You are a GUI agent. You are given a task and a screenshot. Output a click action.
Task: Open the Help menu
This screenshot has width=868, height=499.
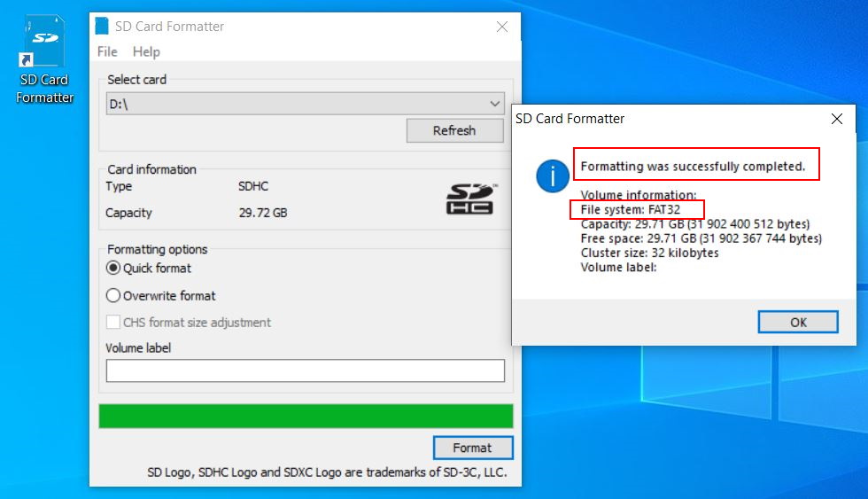pyautogui.click(x=146, y=51)
